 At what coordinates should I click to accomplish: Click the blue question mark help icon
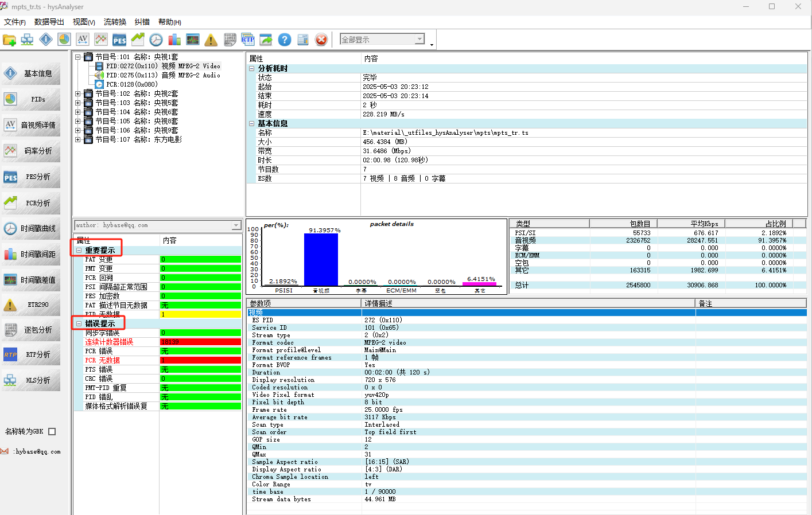pos(285,40)
